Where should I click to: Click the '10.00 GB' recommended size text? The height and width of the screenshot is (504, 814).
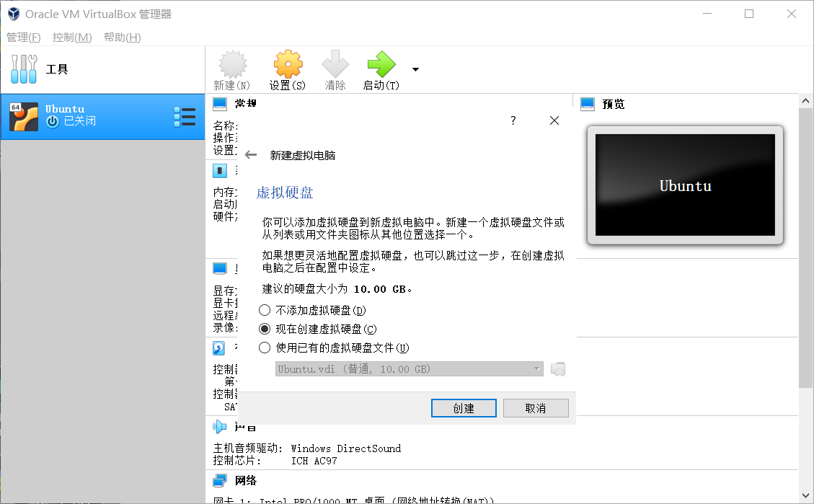click(x=379, y=289)
